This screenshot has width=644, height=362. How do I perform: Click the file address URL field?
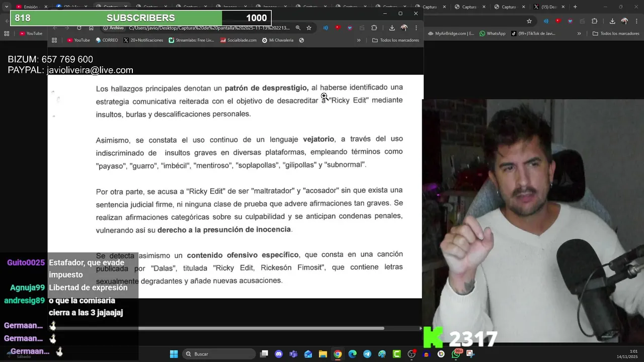pos(209,28)
